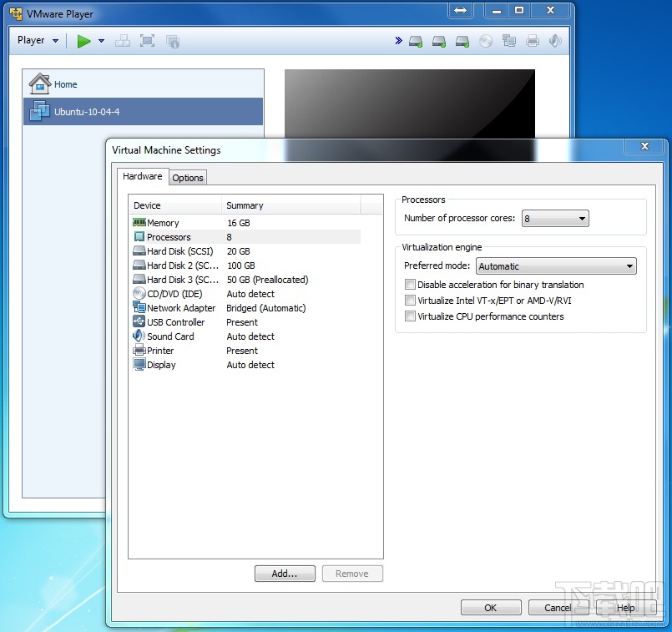This screenshot has height=632, width=672.
Task: Select the Sound Card device in the list
Action: coord(169,336)
